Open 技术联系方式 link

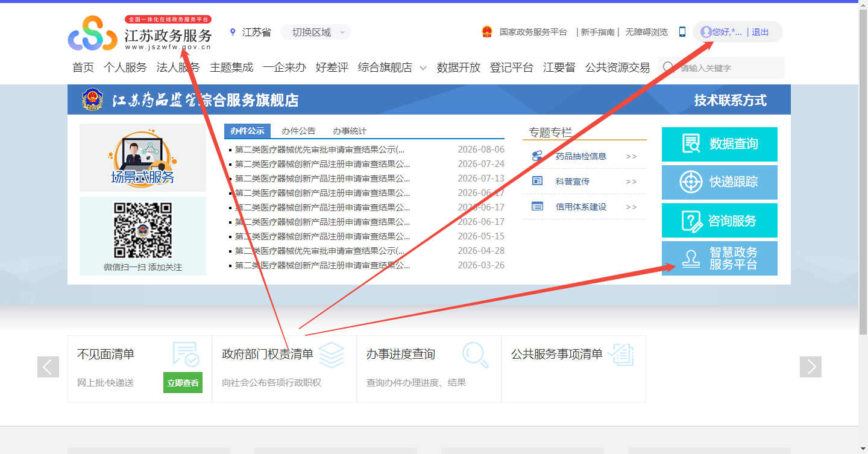click(730, 100)
